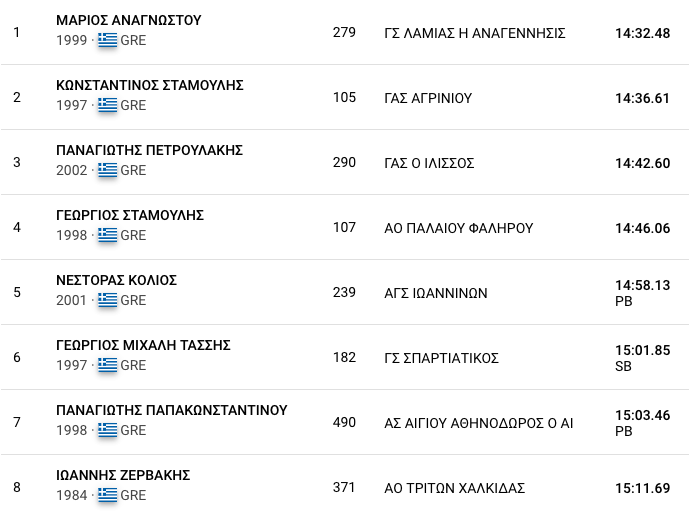Click the flag icon under ΠΑΝΑΓΙΩΤΗΣ ΠΕΤΡΟΥΛΑΚΗΣ
The image size is (695, 518).
pyautogui.click(x=107, y=170)
